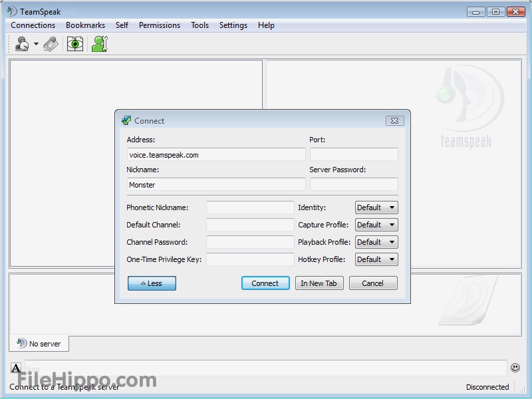Click the Nickname field containing Monster
Viewport: 532px width, 399px height.
[216, 184]
